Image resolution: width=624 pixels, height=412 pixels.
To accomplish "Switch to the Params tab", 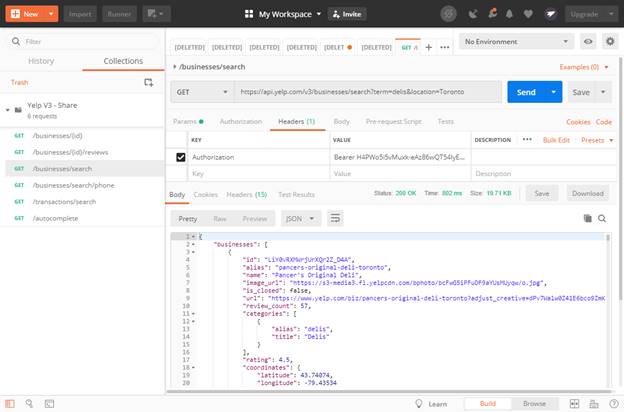I will pos(188,121).
